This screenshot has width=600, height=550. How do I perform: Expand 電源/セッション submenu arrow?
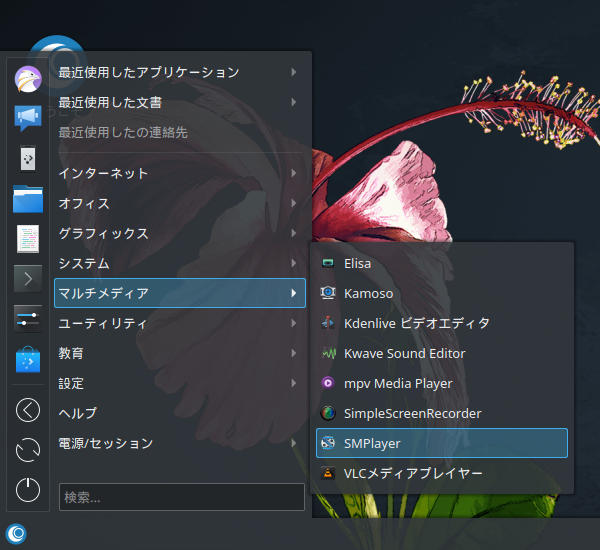pos(293,443)
